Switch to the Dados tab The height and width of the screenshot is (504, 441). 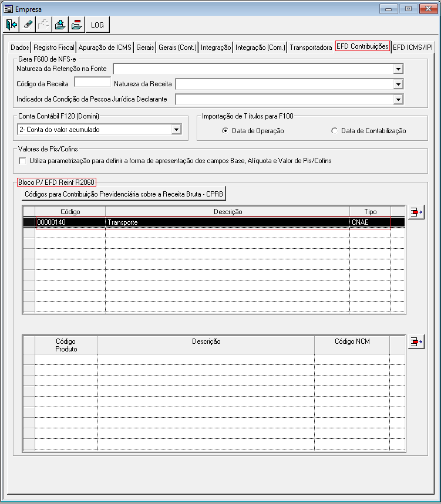click(19, 48)
